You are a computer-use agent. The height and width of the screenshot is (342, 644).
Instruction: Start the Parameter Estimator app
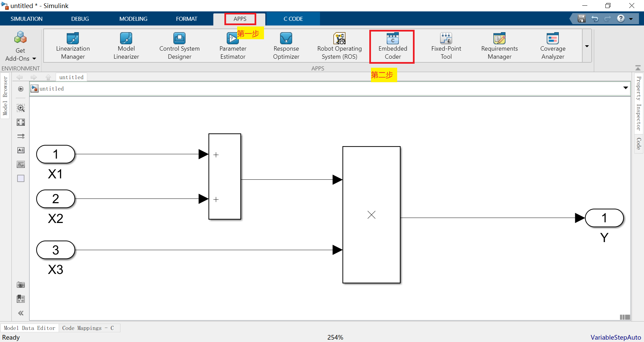(x=233, y=46)
